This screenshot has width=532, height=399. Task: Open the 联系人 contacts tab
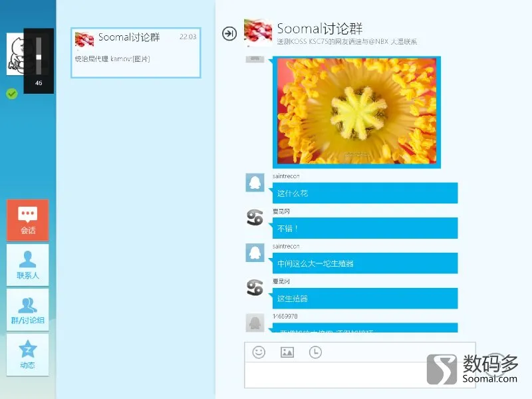point(27,265)
